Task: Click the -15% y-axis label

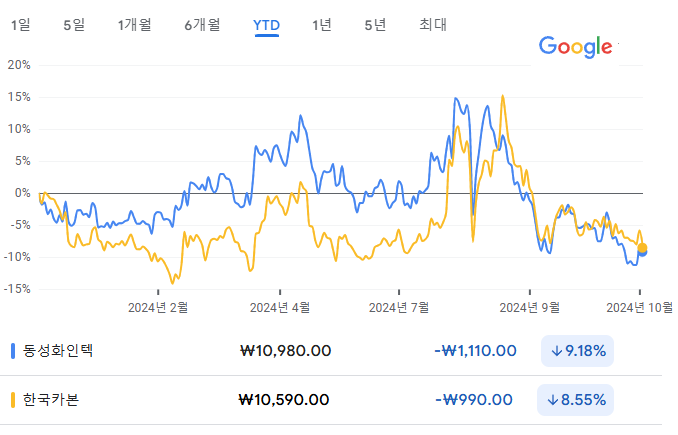Action: coord(17,289)
